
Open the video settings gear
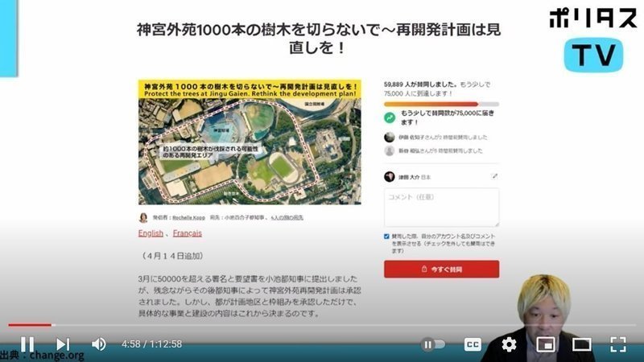(x=509, y=344)
